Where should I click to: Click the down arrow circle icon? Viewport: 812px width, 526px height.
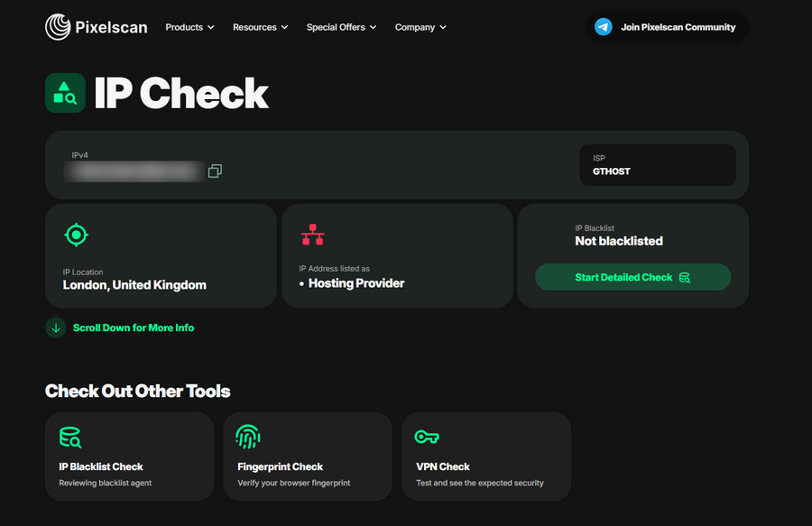click(56, 328)
